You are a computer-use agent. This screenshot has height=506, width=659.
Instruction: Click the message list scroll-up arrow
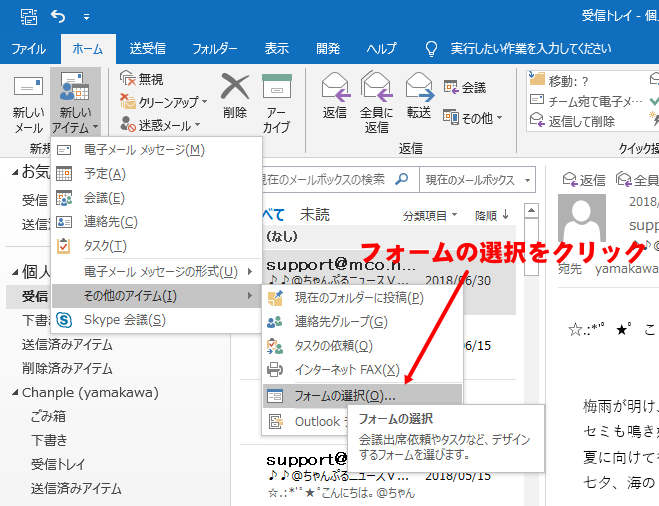pos(531,210)
